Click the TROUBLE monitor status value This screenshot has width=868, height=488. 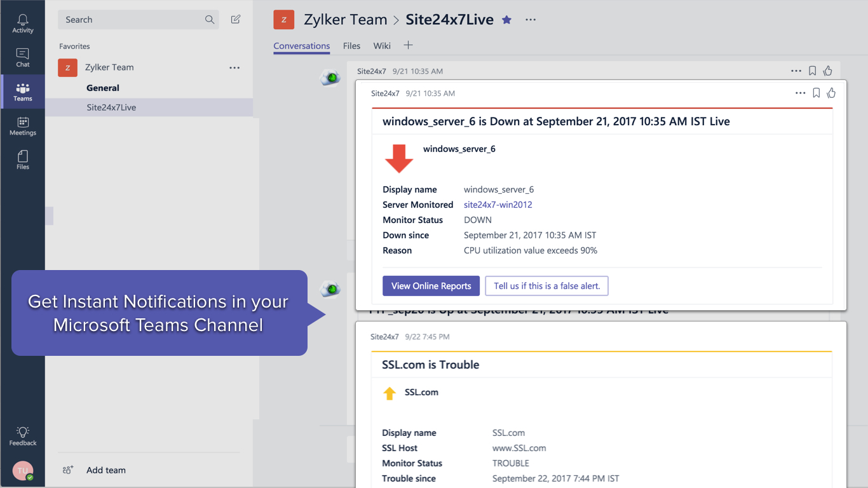click(511, 463)
